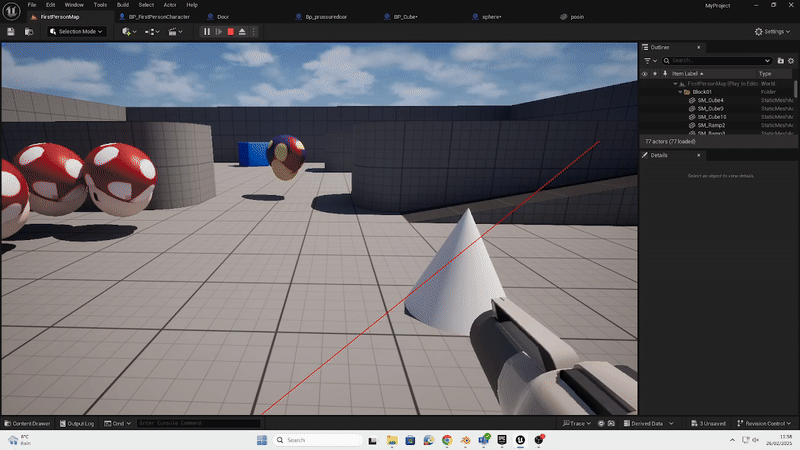Open the Build menu
The height and width of the screenshot is (450, 800).
click(x=123, y=5)
